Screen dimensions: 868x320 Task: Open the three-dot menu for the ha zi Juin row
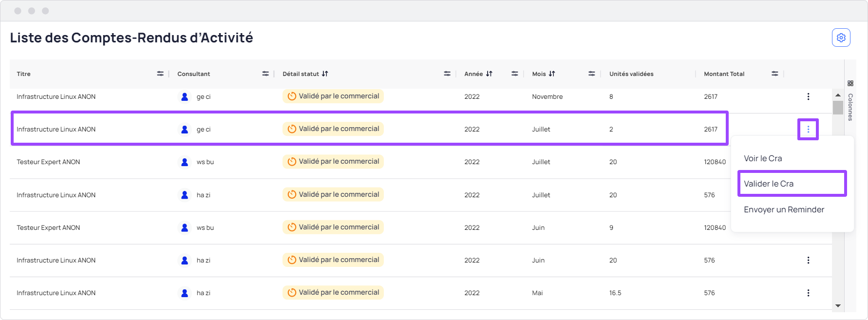(x=808, y=260)
